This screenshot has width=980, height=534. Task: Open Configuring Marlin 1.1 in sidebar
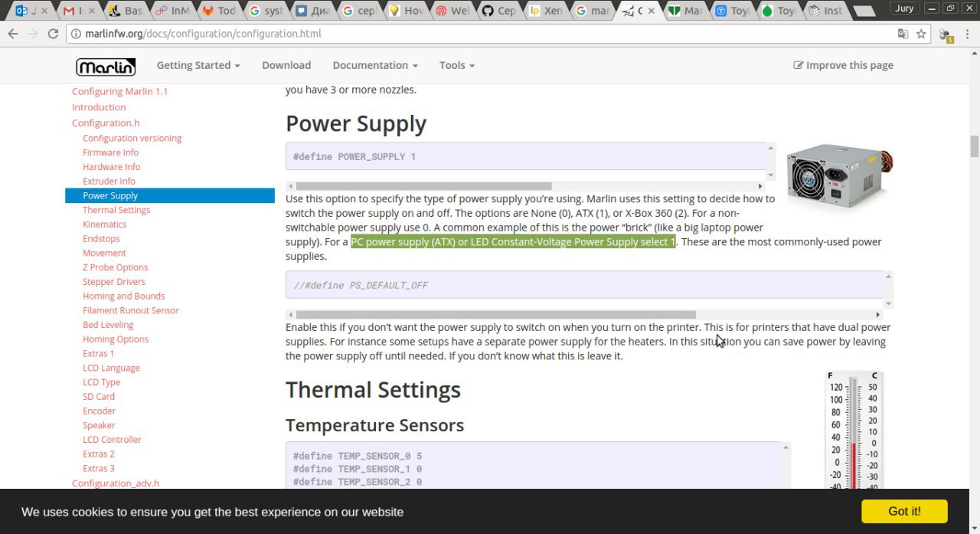(x=120, y=91)
